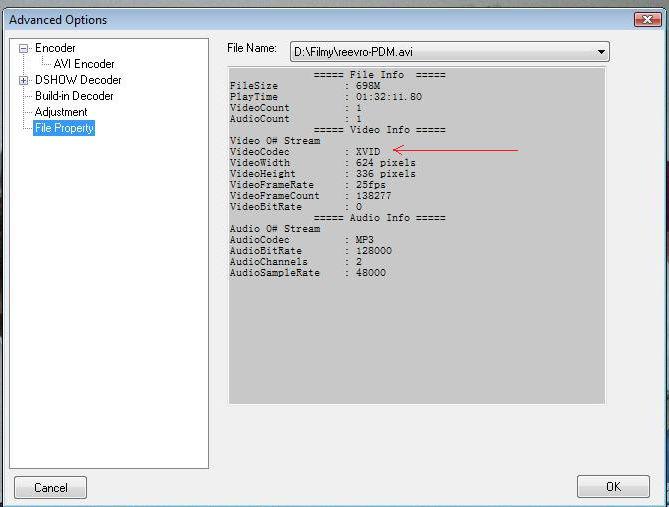Screen dimensions: 669x507
Task: Open Adjustment options
Action: (61, 112)
